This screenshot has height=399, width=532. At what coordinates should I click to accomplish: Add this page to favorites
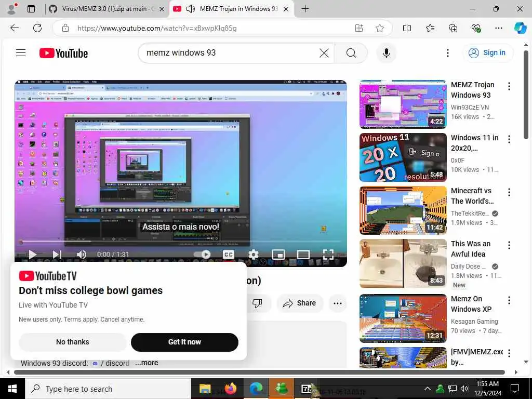[x=380, y=28]
